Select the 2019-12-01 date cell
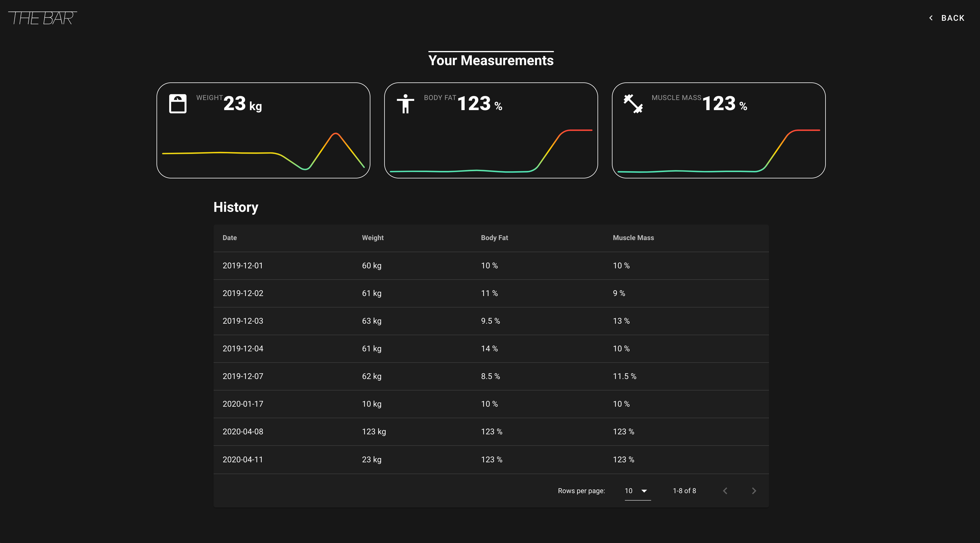980x543 pixels. 243,266
